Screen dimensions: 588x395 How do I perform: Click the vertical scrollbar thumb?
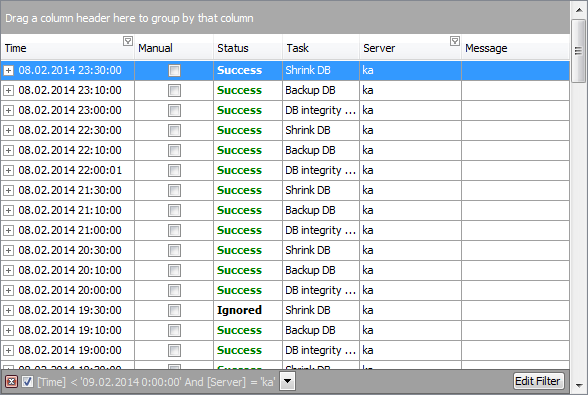click(x=579, y=51)
